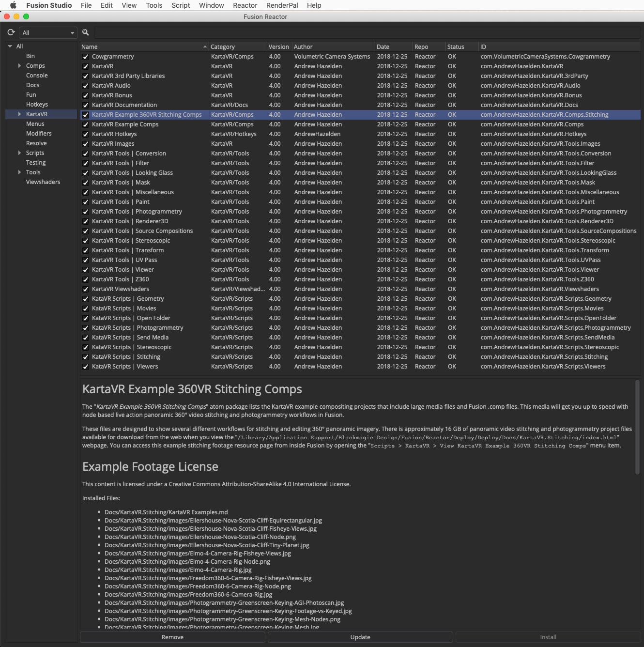
Task: Select KataVR Scripts | Send Media row
Action: (x=360, y=338)
